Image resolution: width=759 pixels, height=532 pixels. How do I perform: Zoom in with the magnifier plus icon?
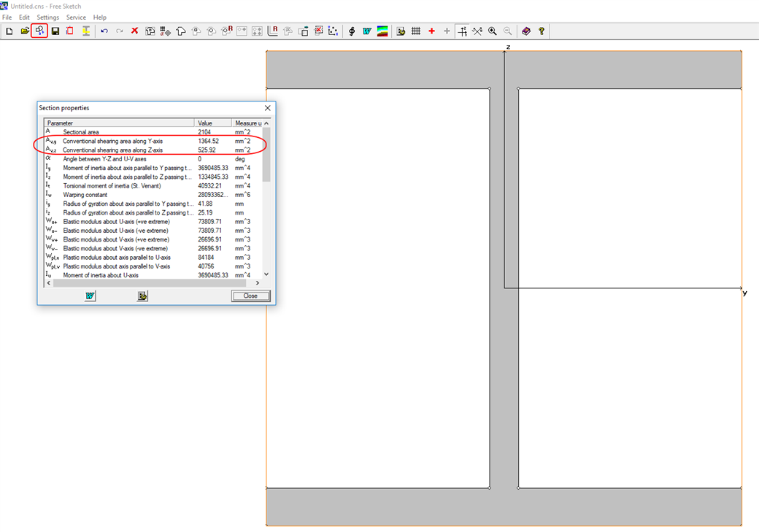(493, 31)
